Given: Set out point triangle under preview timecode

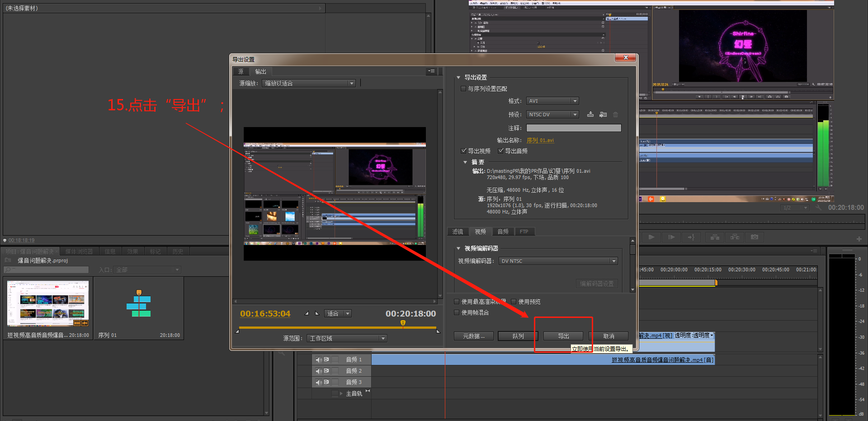Looking at the screenshot, I should click(317, 313).
